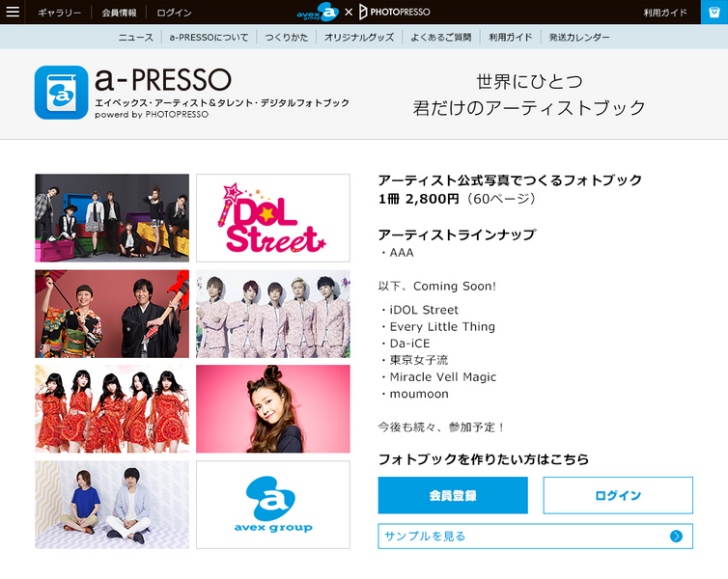728x579 pixels.
Task: Click the blue 会員登録 button
Action: click(453, 495)
